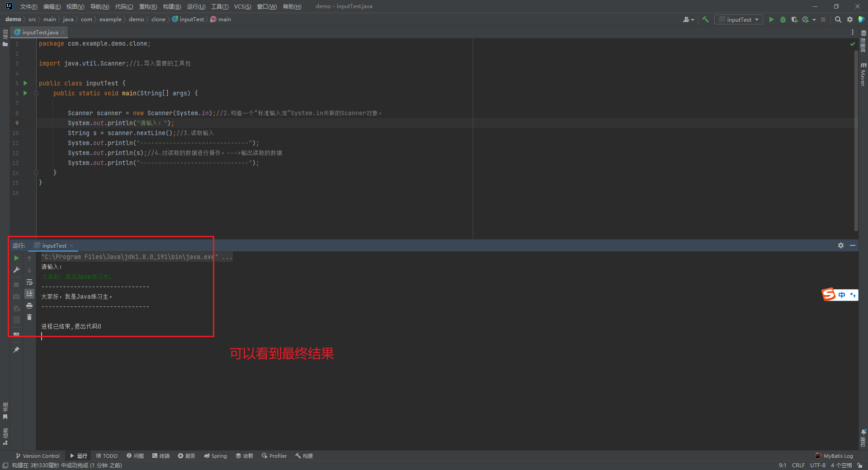
Task: Click the down-the-stack-trace arrow in Run panel
Action: [x=29, y=270]
